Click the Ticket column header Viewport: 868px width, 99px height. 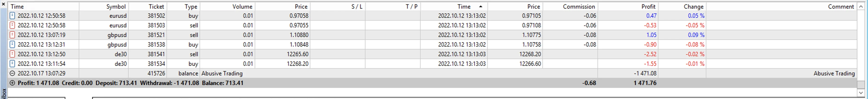(156, 6)
